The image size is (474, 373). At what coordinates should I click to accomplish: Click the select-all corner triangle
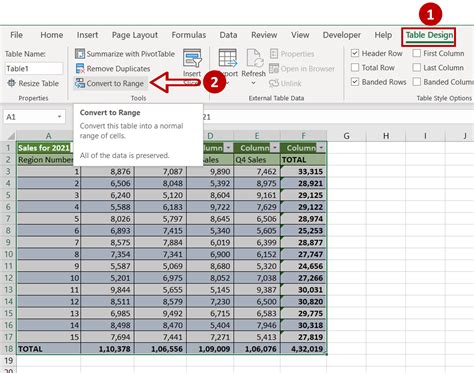coord(11,136)
